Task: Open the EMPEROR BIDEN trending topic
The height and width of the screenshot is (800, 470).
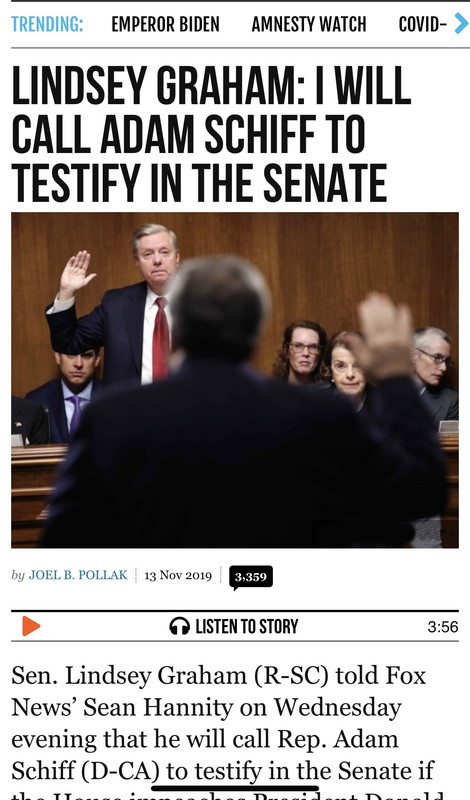Action: [165, 24]
